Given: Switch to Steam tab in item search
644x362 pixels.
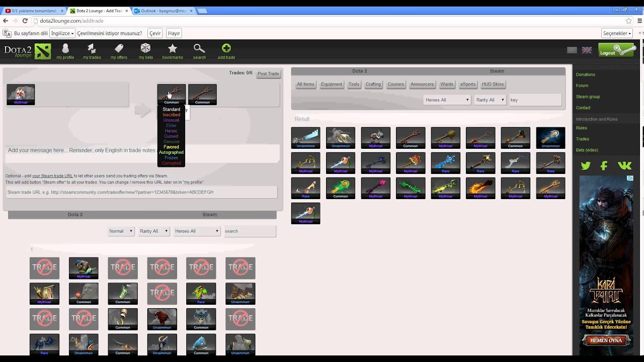Looking at the screenshot, I should tap(497, 71).
